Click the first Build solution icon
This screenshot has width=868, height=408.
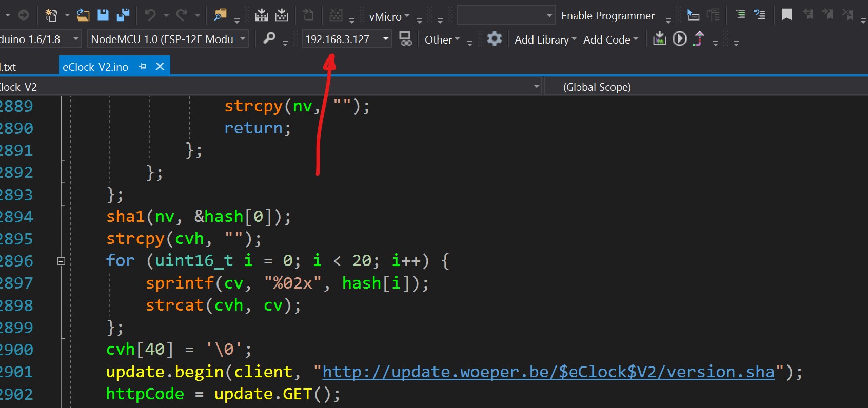[x=262, y=15]
